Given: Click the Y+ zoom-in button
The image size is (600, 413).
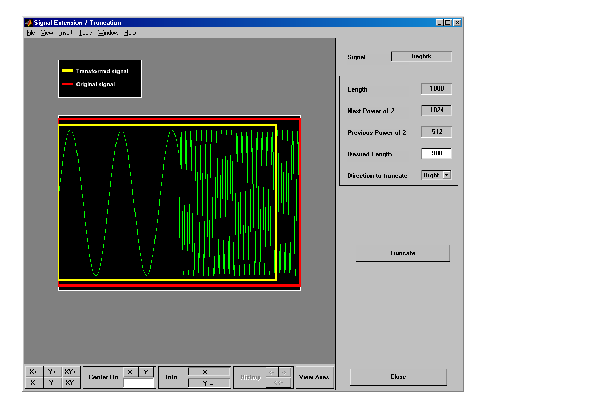Looking at the screenshot, I should [52, 372].
